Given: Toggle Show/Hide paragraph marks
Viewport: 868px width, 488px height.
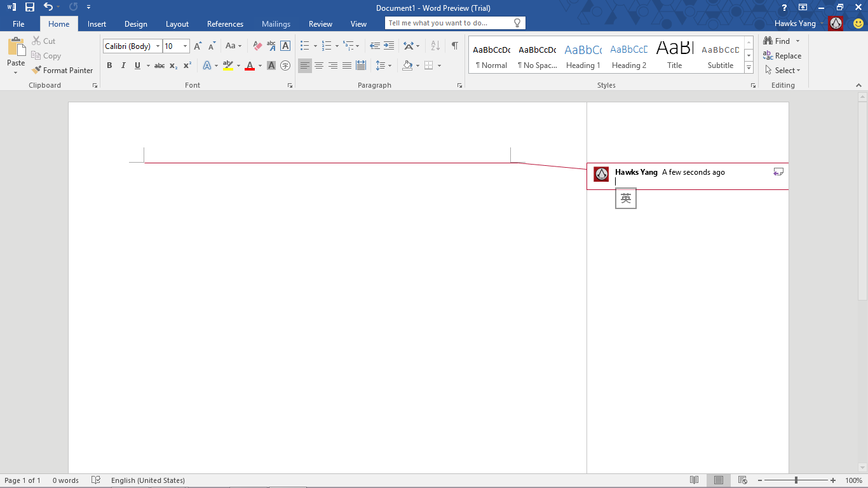Looking at the screenshot, I should tap(454, 46).
